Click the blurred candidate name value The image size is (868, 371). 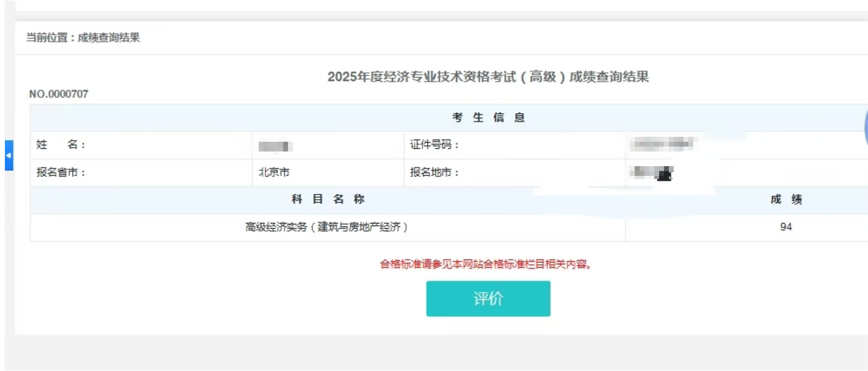[275, 146]
